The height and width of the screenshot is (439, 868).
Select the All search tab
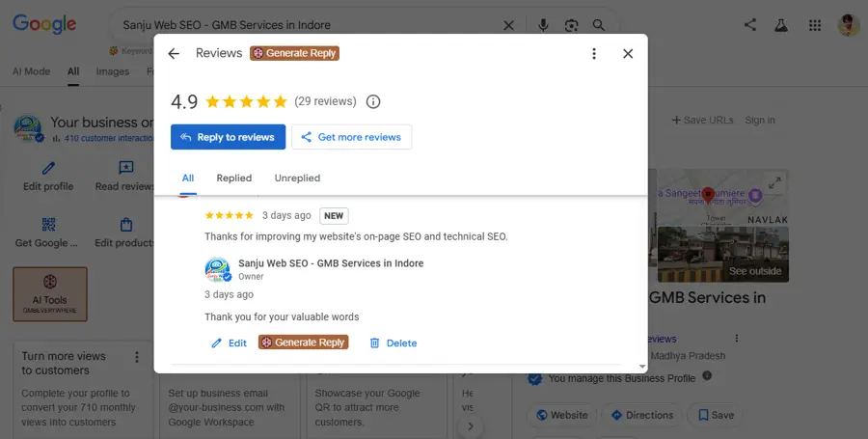pos(73,71)
